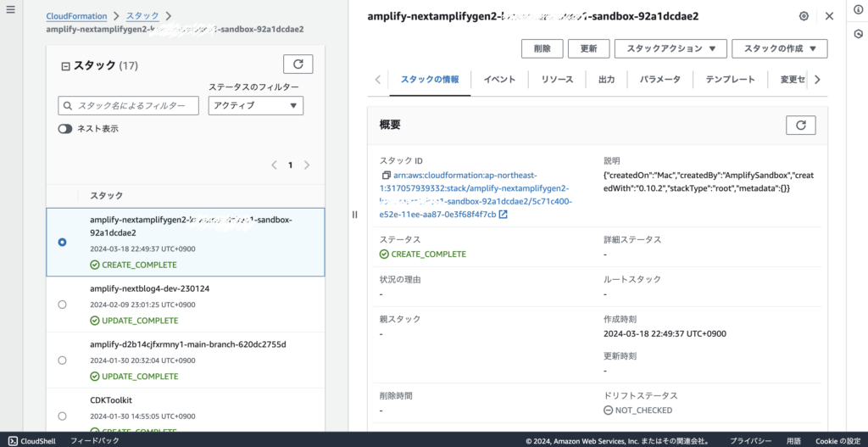Switch to the スタックの情報 tab
Image resolution: width=868 pixels, height=447 pixels.
pos(430,79)
